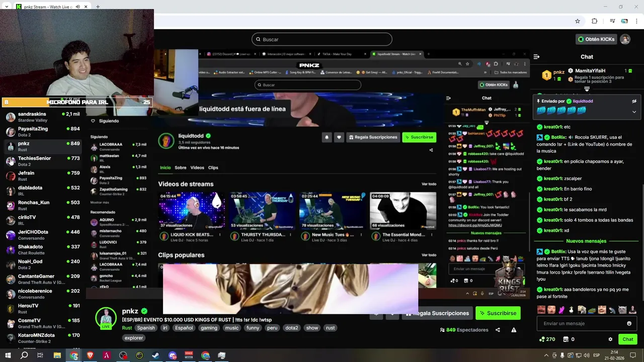Screen dimensions: 644x362
Task: Open Ronchas_Kun channel in sidebar
Action: 43,205
